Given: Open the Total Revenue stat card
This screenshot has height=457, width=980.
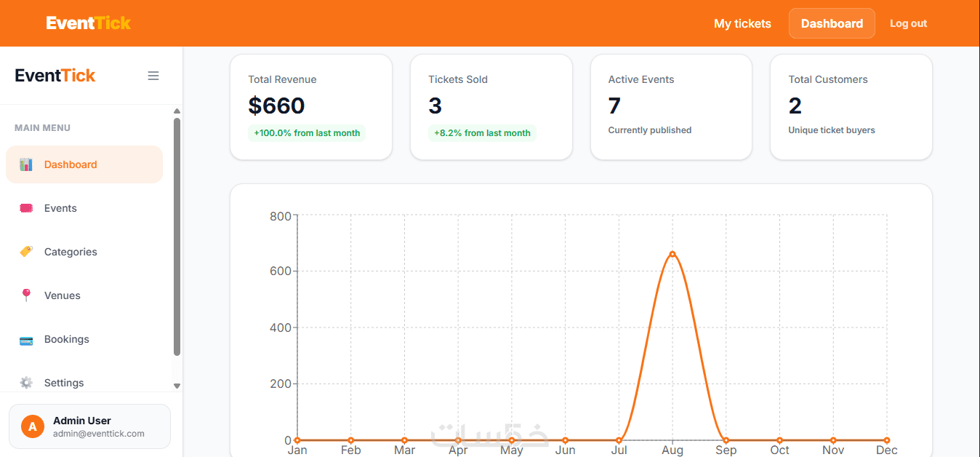Looking at the screenshot, I should pos(311,107).
